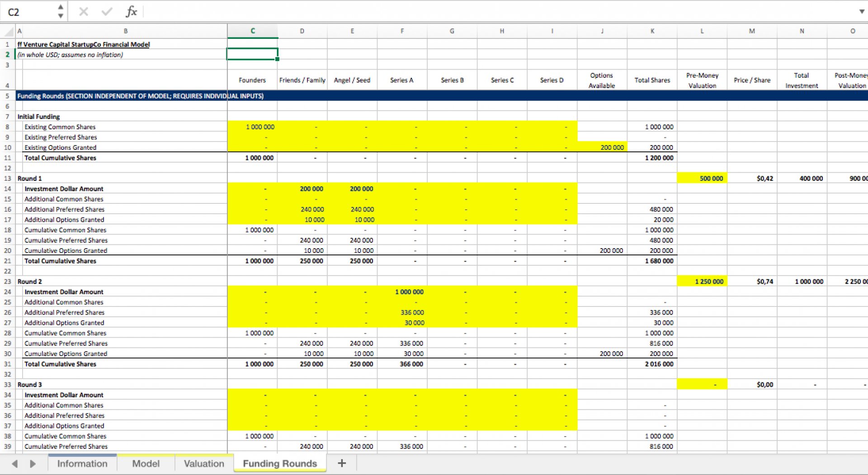
Task: Select column C header
Action: pyautogui.click(x=252, y=31)
